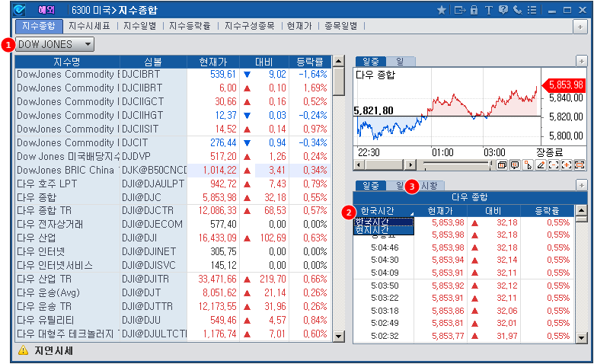
Task: Switch to the 현재가 tab
Action: (x=299, y=26)
